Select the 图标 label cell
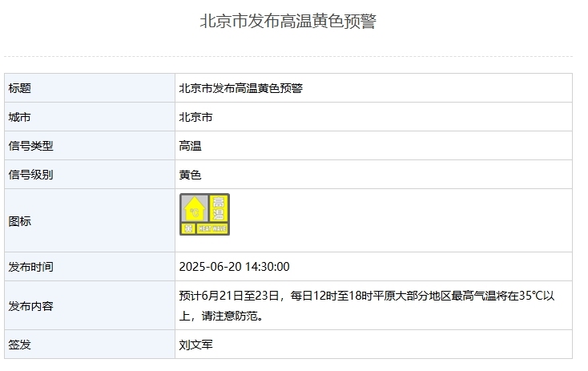This screenshot has height=371, width=588. point(90,220)
